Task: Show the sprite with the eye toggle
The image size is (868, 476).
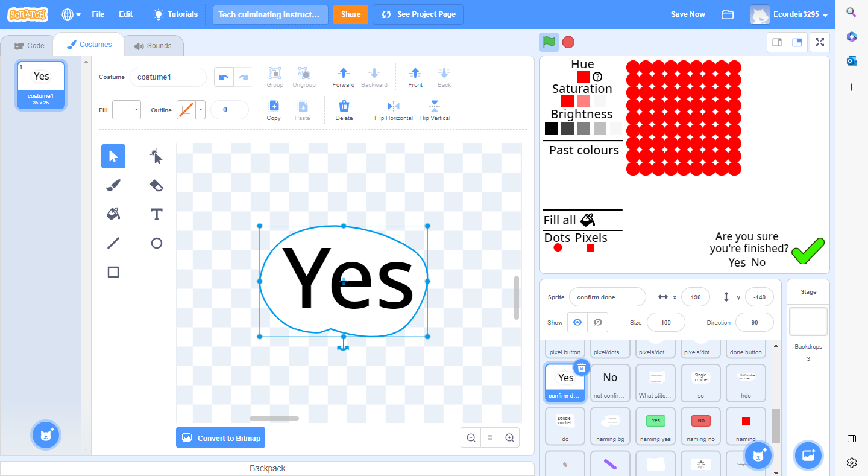Action: coord(577,322)
